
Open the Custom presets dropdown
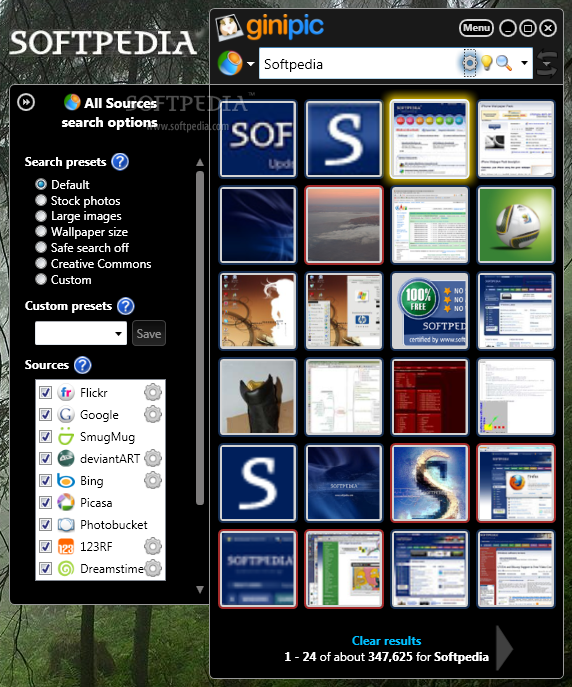(81, 333)
